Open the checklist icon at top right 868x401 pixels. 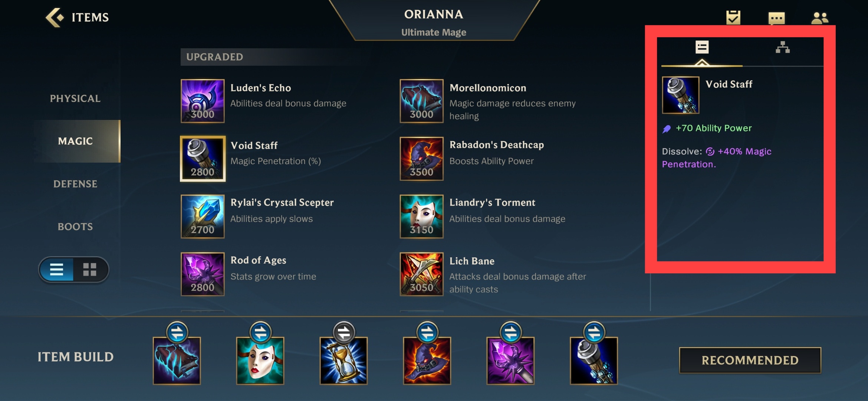click(x=733, y=17)
